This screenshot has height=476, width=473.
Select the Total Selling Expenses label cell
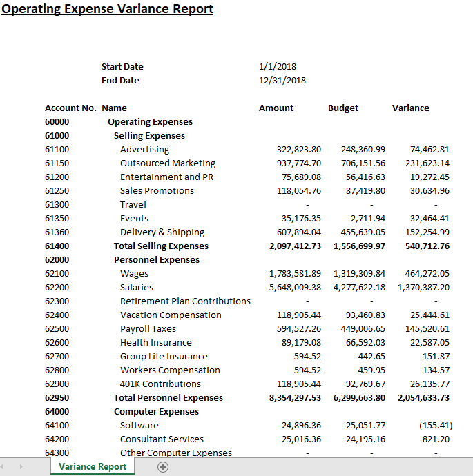(x=161, y=246)
